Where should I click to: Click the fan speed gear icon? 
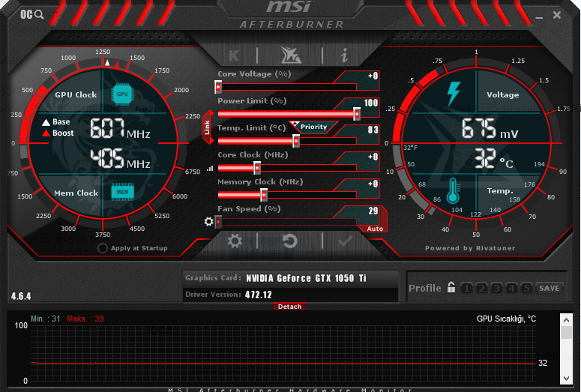point(208,222)
